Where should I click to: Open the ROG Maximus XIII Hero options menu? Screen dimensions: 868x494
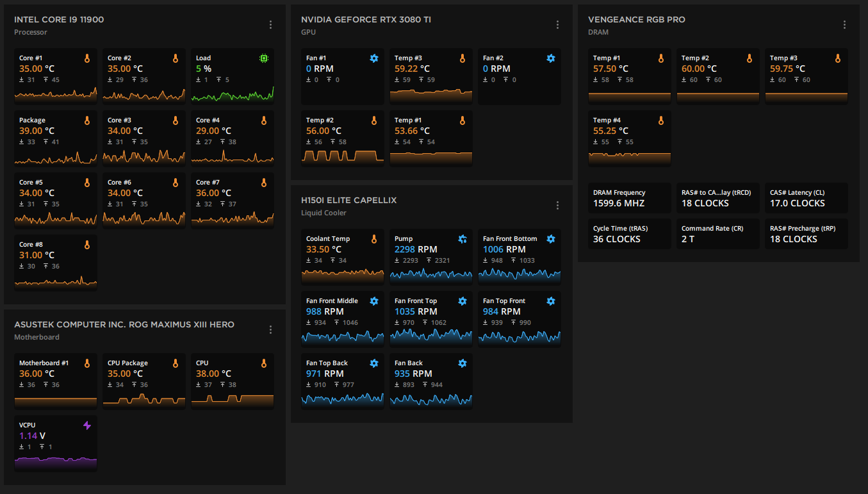(x=270, y=330)
